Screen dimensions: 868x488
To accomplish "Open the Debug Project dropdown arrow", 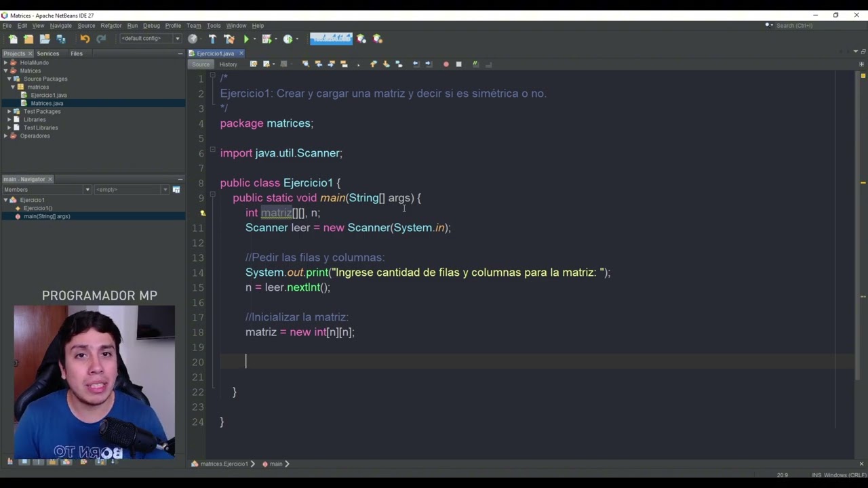I will 276,39.
